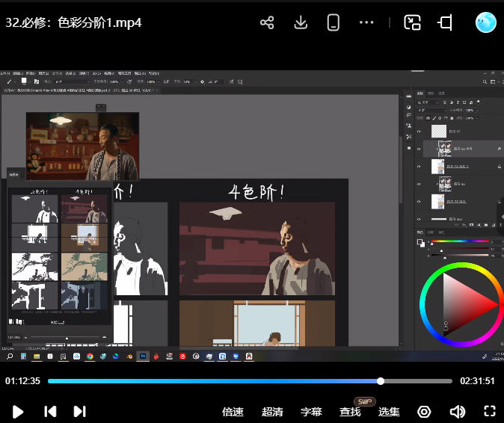Open the layer fill percentage dropdown
This screenshot has height=423, width=504.
pos(471,118)
